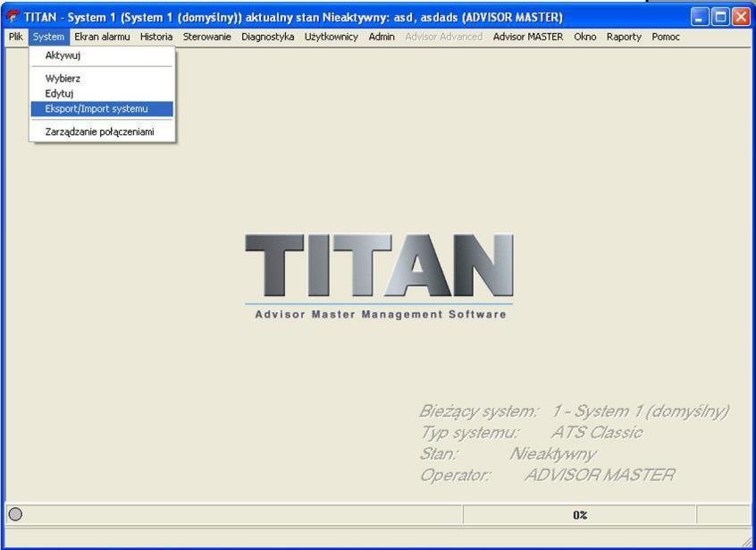756x550 pixels.
Task: Open the Ekran alarmu menu
Action: click(x=102, y=37)
